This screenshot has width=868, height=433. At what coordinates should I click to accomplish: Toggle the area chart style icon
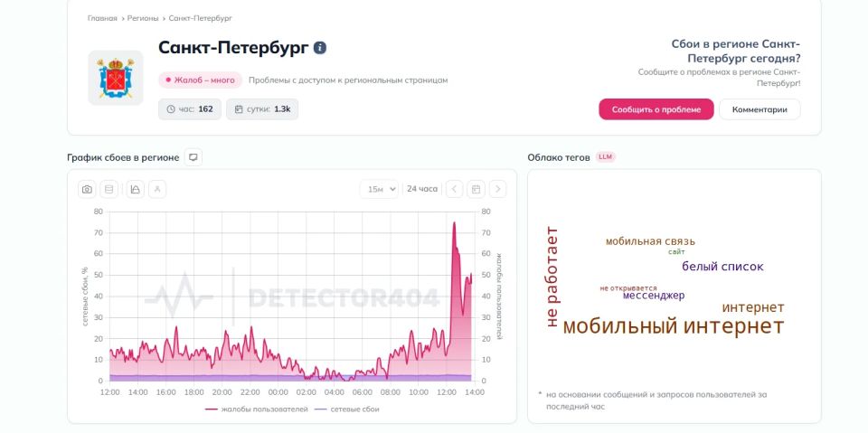coord(135,189)
